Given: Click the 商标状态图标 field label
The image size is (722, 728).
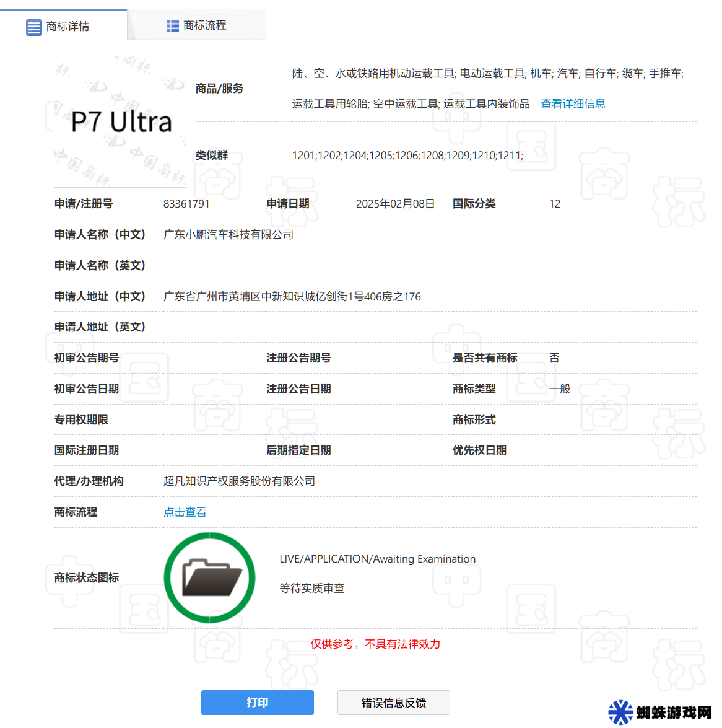Looking at the screenshot, I should [87, 578].
